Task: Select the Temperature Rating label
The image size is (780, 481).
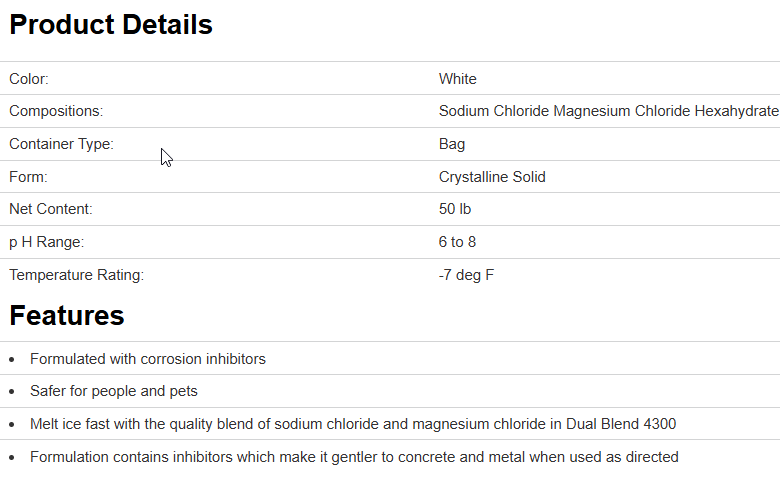Action: [77, 275]
